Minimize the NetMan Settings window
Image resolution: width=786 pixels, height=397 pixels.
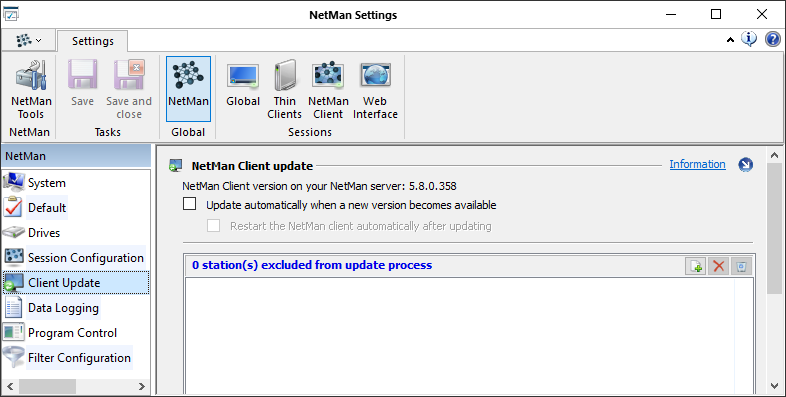[670, 14]
